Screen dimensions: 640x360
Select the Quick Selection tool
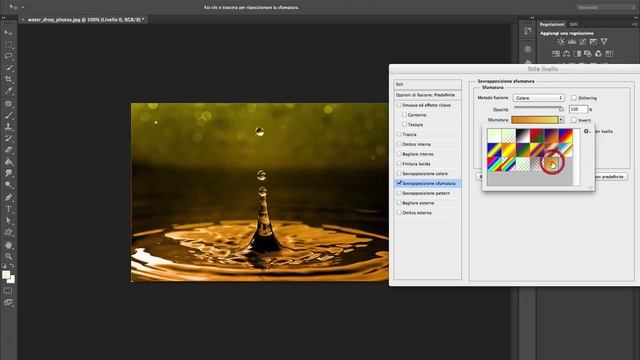(x=9, y=68)
